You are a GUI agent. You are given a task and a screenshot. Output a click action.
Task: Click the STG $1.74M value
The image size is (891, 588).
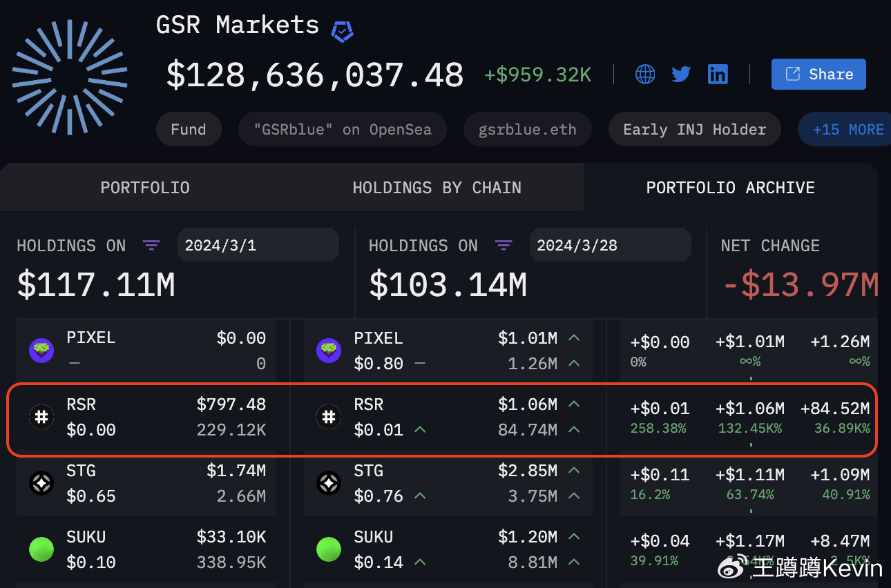(x=236, y=471)
